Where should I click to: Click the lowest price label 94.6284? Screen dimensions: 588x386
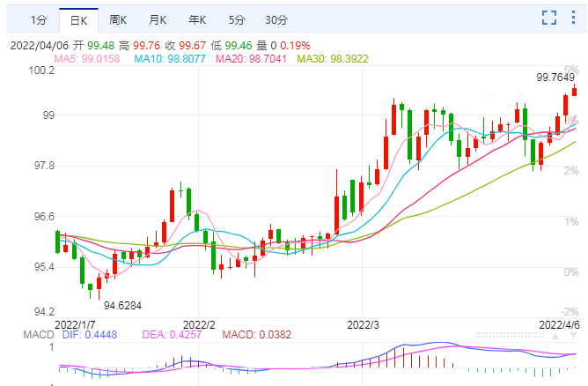(x=123, y=306)
